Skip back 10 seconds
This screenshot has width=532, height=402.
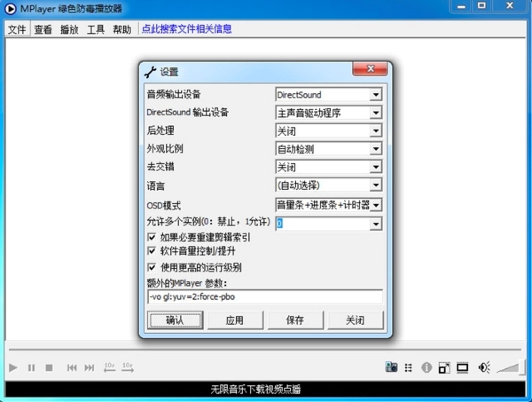[x=109, y=367]
